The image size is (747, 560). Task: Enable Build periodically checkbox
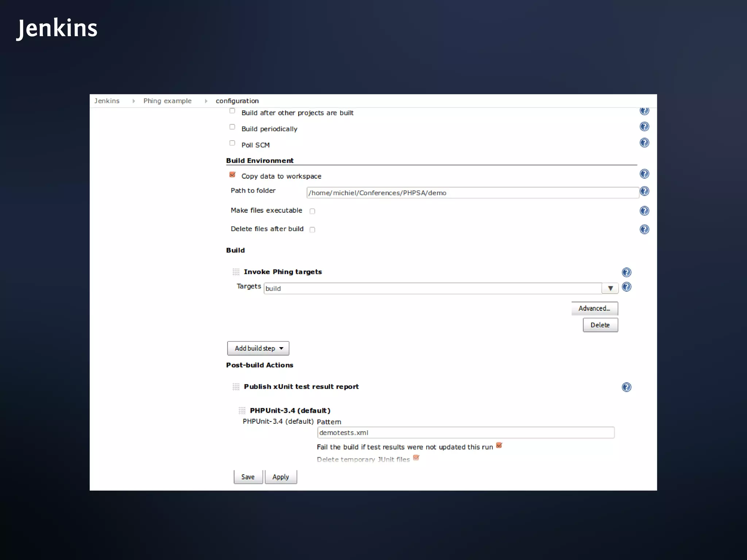point(232,127)
